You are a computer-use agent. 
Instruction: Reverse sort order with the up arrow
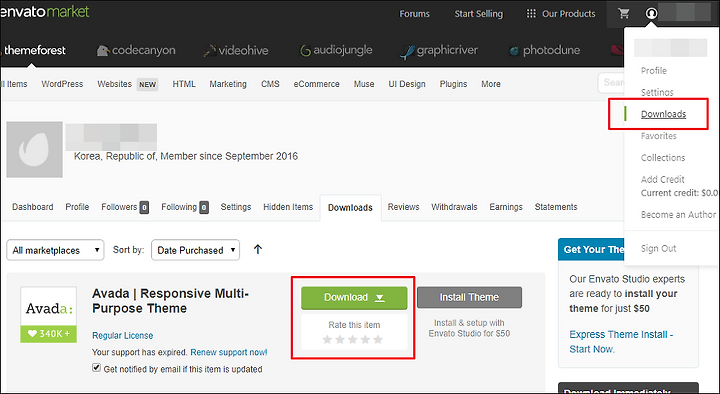(258, 249)
